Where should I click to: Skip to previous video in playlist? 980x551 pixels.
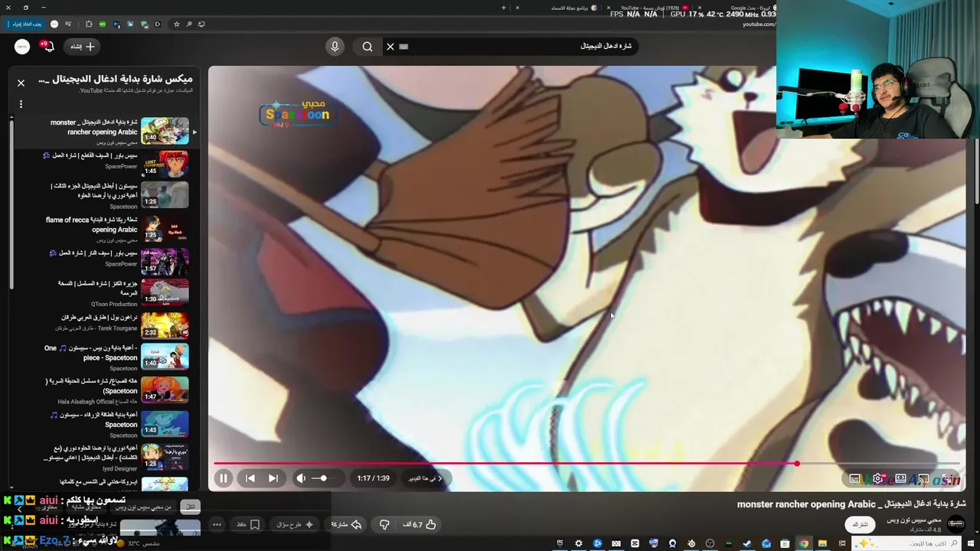250,478
